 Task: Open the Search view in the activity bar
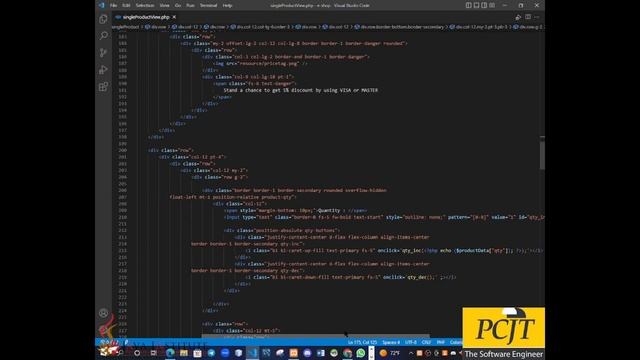103,36
